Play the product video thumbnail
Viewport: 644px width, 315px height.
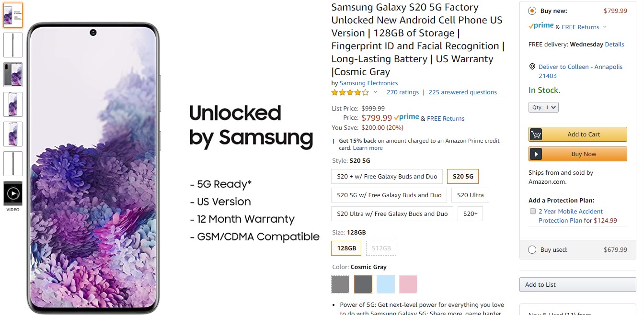pos(13,193)
